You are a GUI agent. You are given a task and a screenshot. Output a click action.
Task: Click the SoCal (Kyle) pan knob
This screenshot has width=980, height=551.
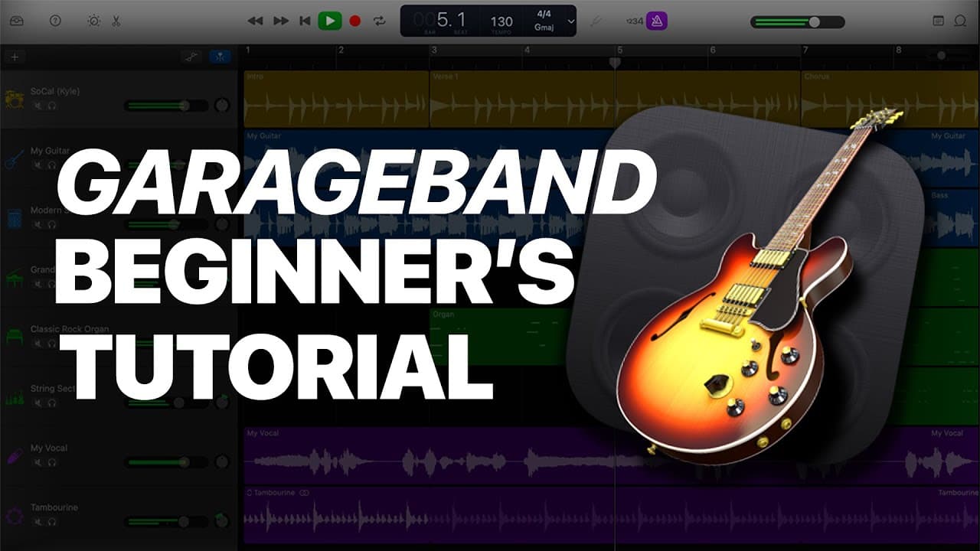(222, 106)
